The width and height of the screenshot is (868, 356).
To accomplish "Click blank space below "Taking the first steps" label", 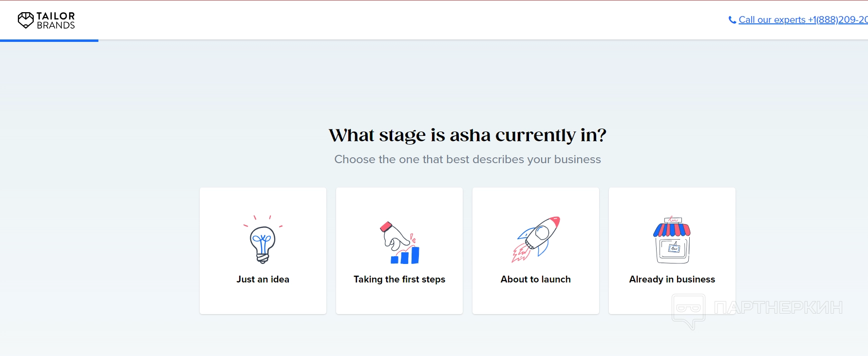I will 399,300.
